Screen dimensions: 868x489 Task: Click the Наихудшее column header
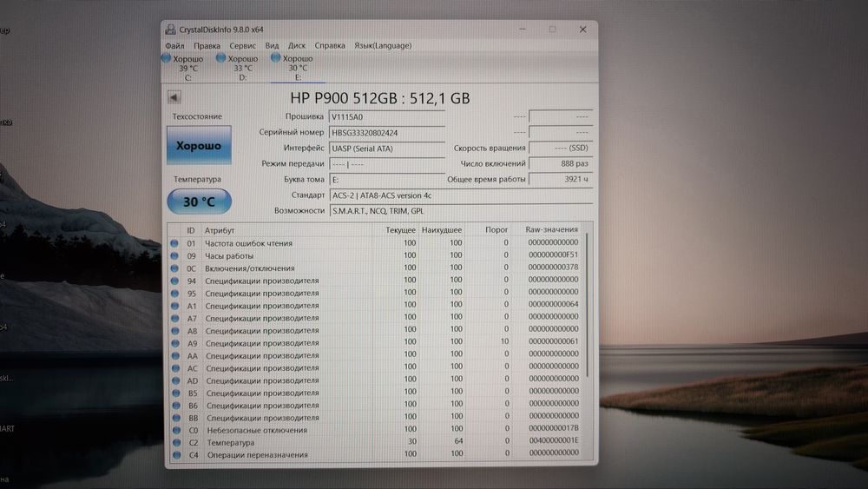442,230
